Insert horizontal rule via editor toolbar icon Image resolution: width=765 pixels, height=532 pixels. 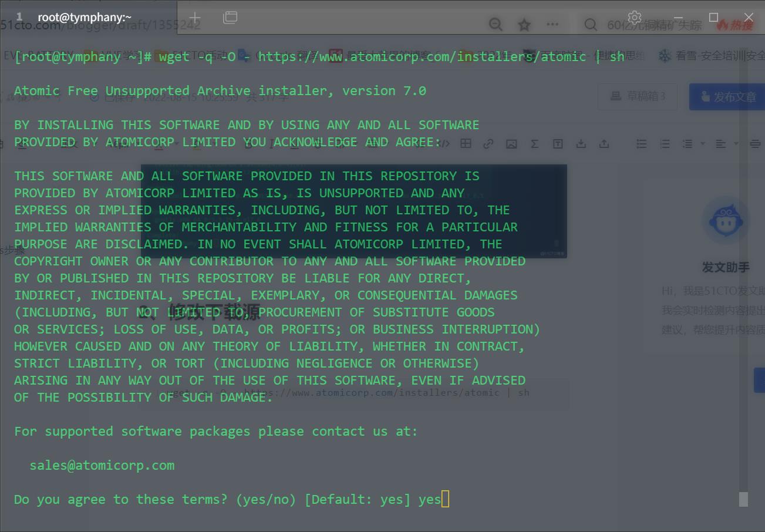tap(755, 143)
